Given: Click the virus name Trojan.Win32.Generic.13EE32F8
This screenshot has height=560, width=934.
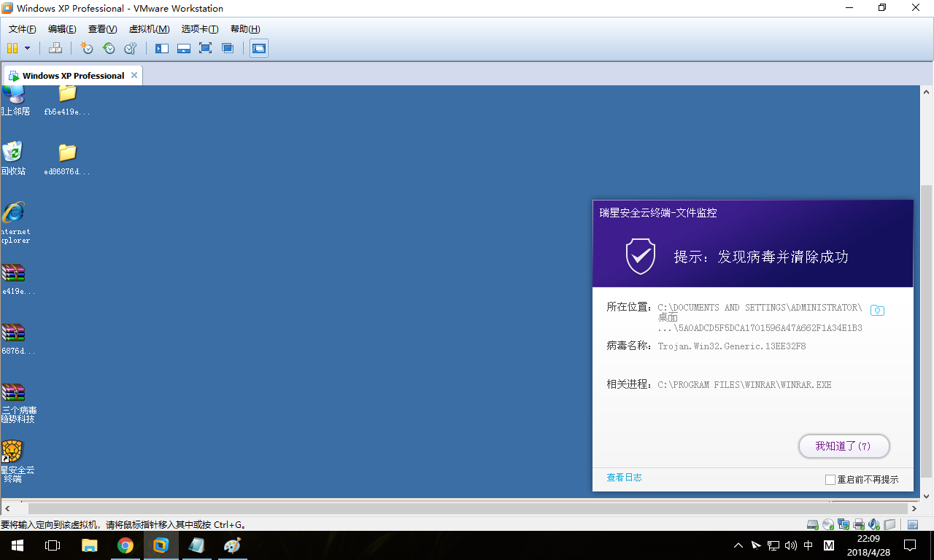Looking at the screenshot, I should coord(732,346).
